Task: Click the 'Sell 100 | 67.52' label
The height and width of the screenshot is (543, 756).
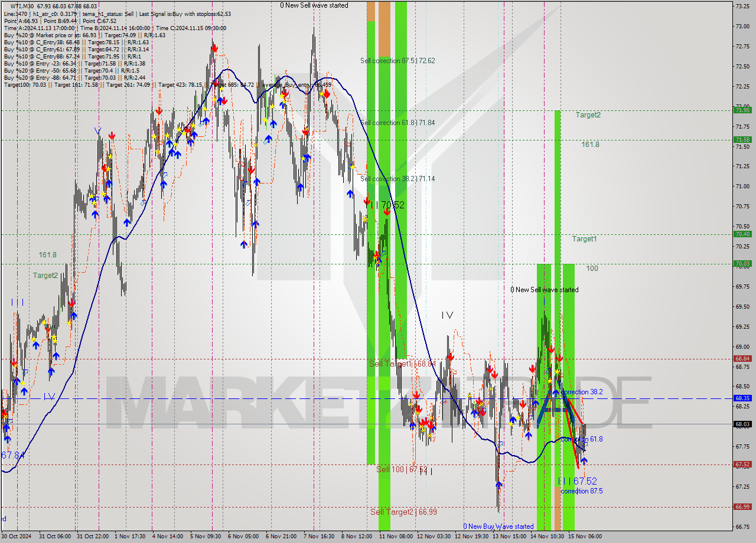Action: pyautogui.click(x=402, y=469)
